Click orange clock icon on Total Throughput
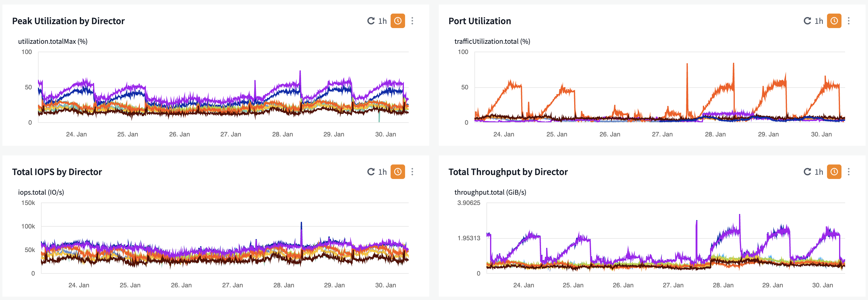 point(834,172)
